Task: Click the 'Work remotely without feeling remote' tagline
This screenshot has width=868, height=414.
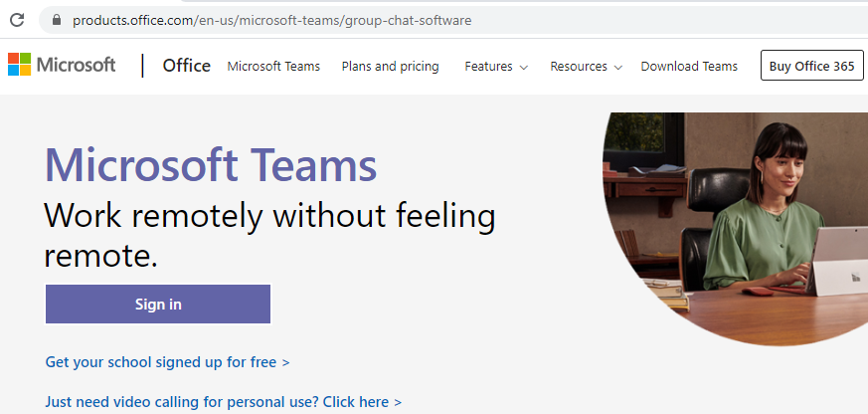Action: coord(269,234)
